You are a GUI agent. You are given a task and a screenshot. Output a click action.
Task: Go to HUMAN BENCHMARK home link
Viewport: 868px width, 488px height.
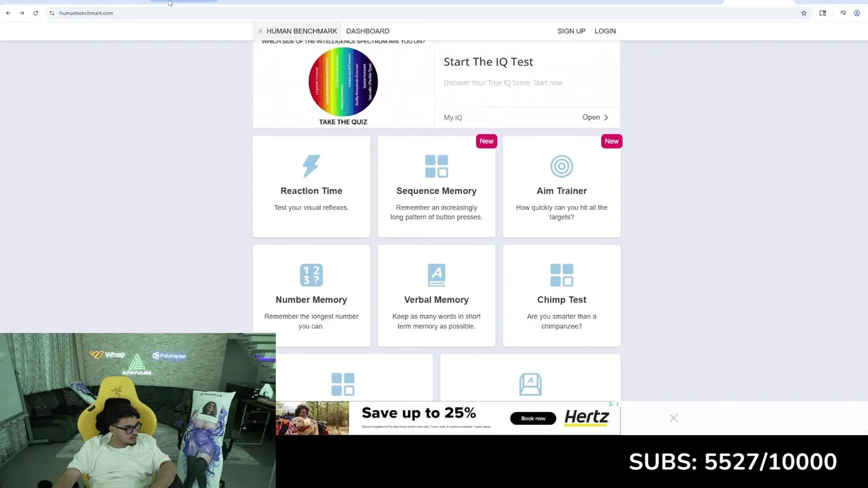click(301, 31)
